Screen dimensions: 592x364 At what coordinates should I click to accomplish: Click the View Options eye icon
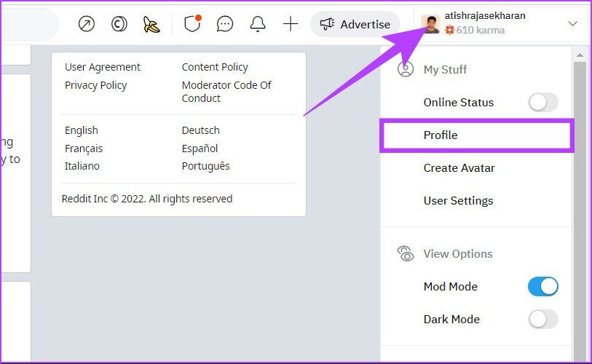406,254
